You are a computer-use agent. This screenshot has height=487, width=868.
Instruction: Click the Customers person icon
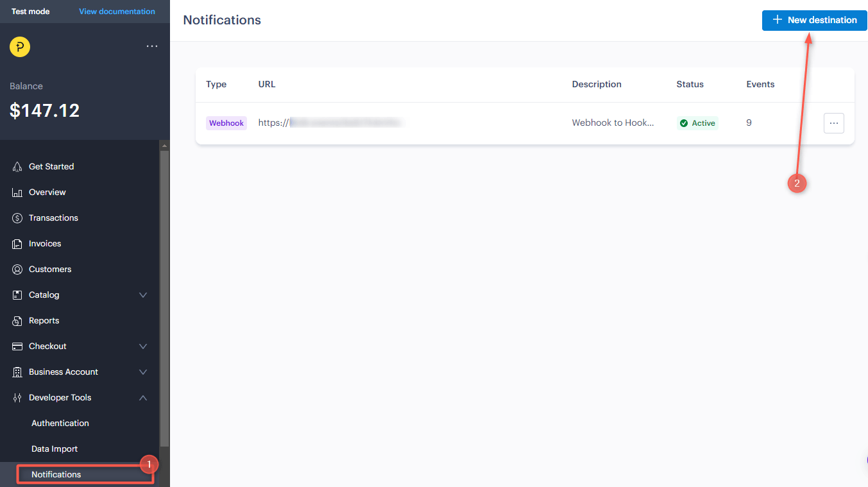point(17,269)
